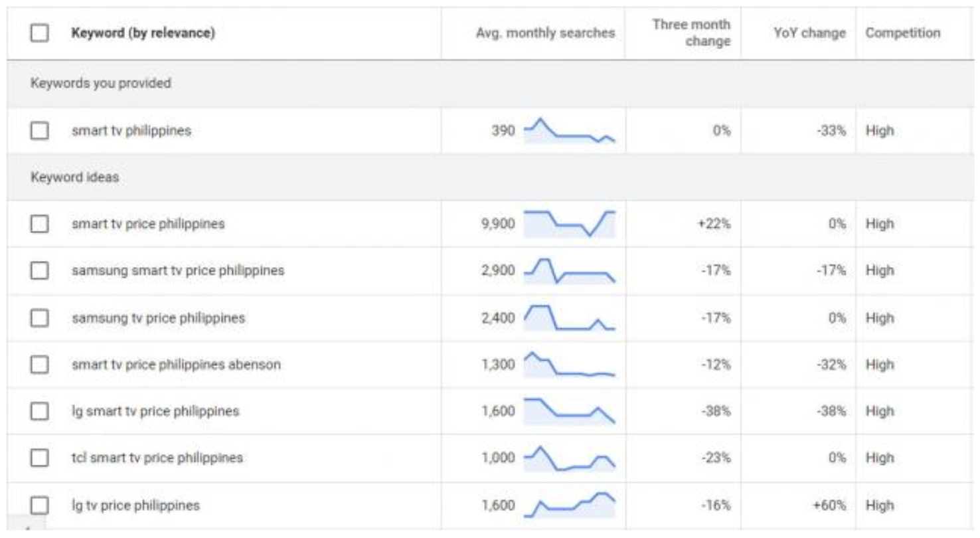Sort by Avg. monthly searches column
The width and height of the screenshot is (980, 538).
[x=545, y=33]
